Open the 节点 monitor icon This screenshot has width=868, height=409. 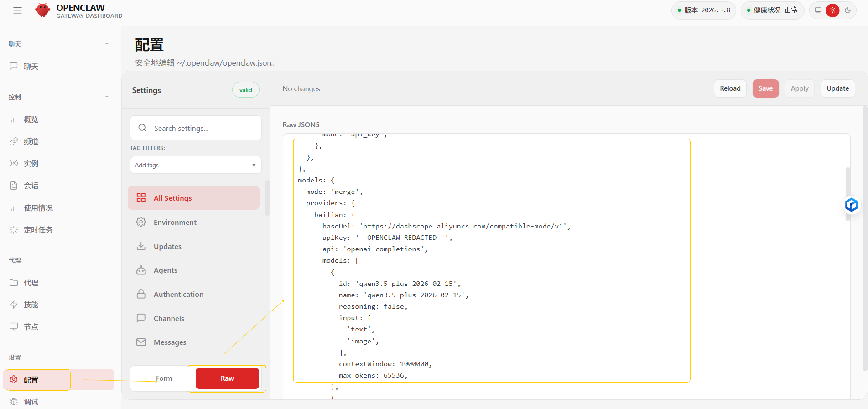coord(14,326)
